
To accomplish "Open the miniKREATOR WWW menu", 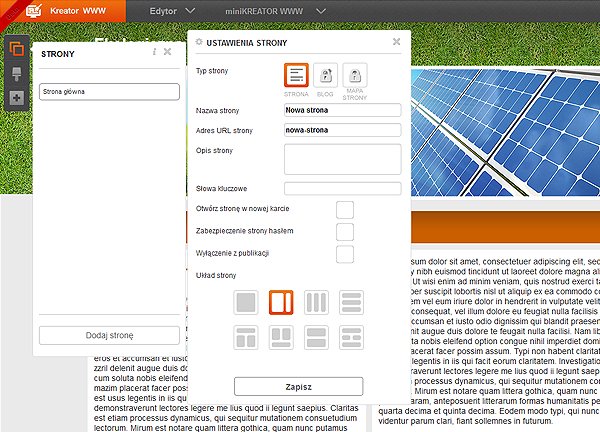I will 264,11.
